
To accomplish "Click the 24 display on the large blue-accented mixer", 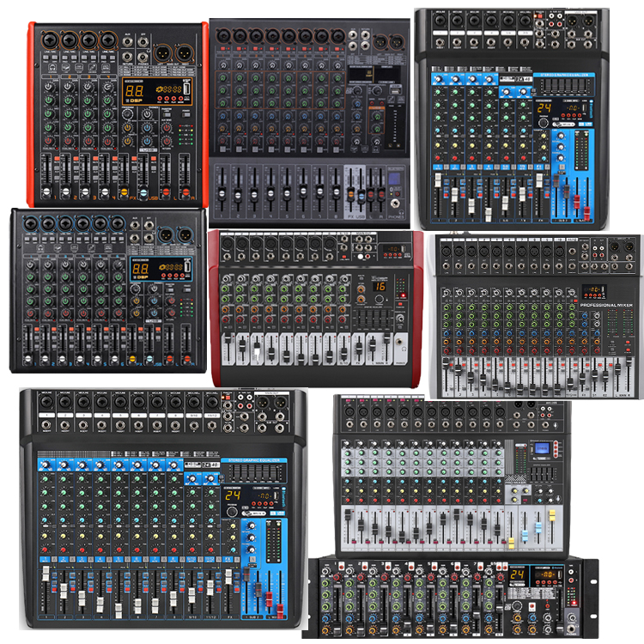I will [233, 495].
